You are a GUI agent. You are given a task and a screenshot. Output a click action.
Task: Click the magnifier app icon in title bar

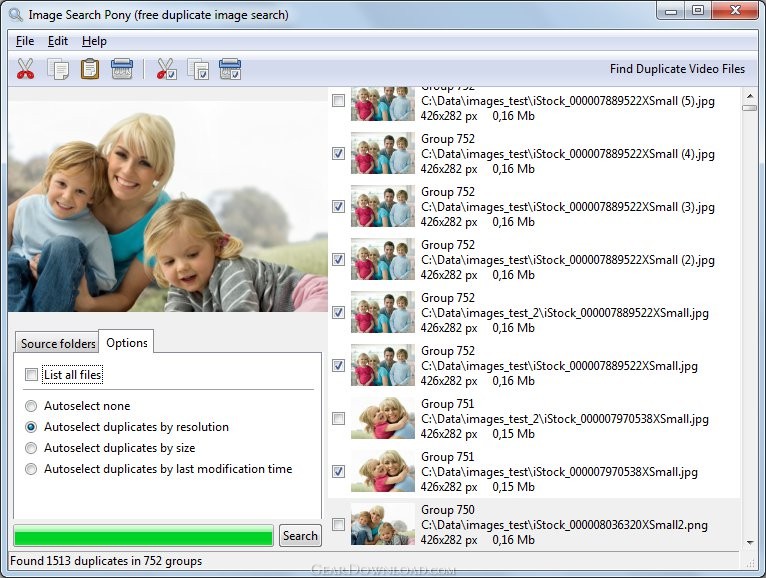pyautogui.click(x=16, y=15)
